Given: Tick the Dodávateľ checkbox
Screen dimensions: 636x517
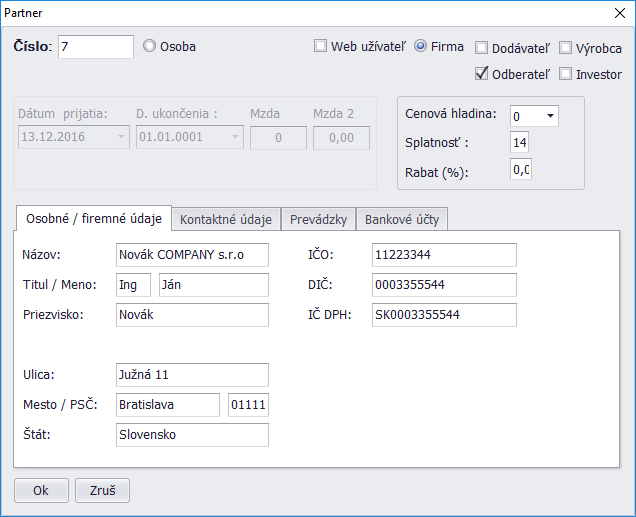Looking at the screenshot, I should tap(482, 47).
